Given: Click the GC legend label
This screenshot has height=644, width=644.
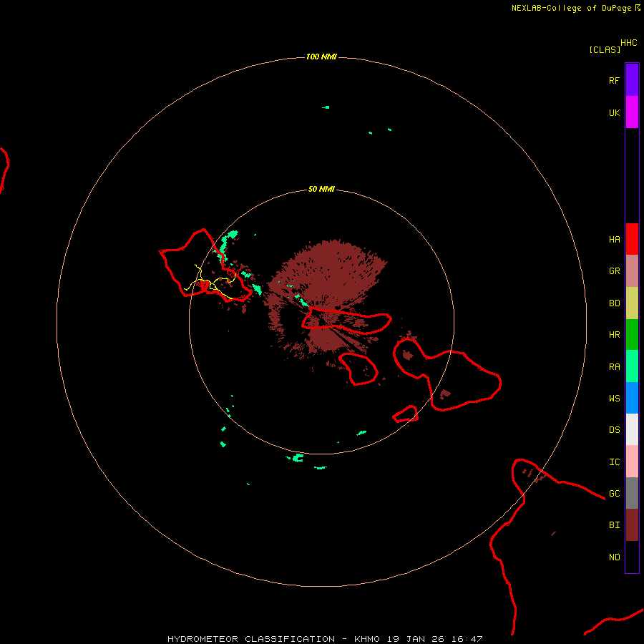Looking at the screenshot, I should click(x=614, y=493).
